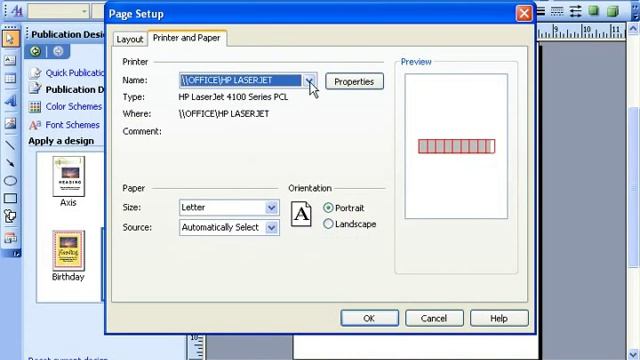Select the Line drawing tool
640x360 pixels.
click(x=10, y=144)
